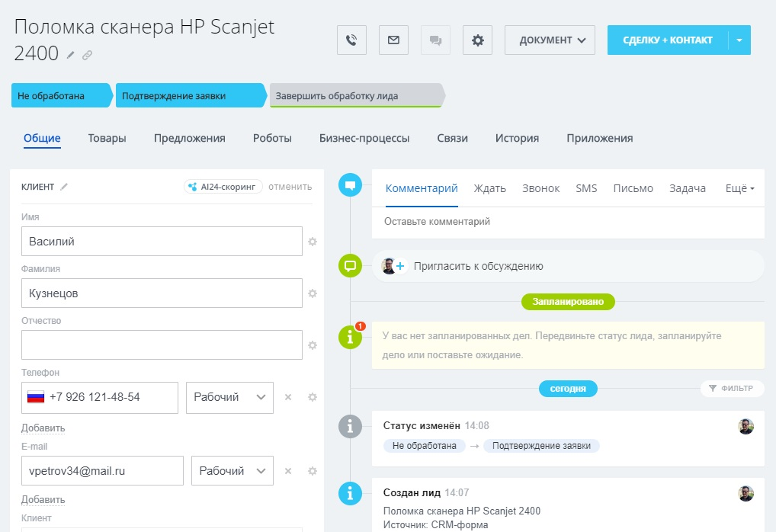Click the green info icon with notification badge
Screen dimensions: 776x532
350,337
